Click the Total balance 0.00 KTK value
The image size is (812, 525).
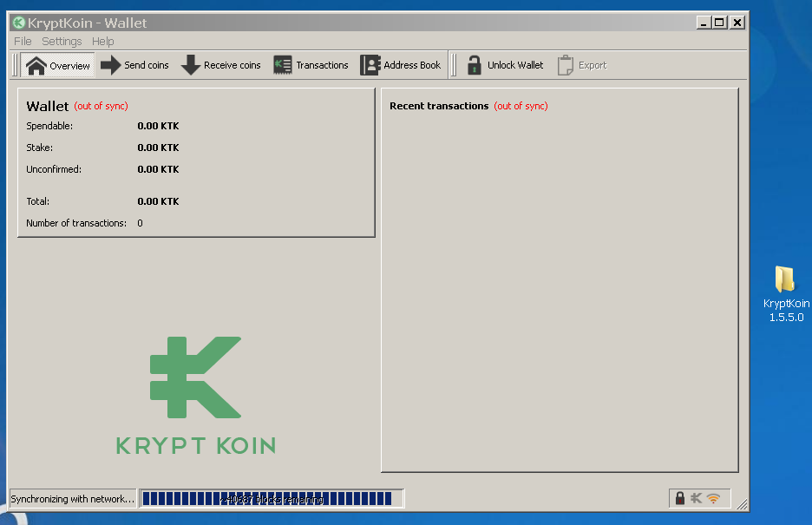[x=158, y=201]
